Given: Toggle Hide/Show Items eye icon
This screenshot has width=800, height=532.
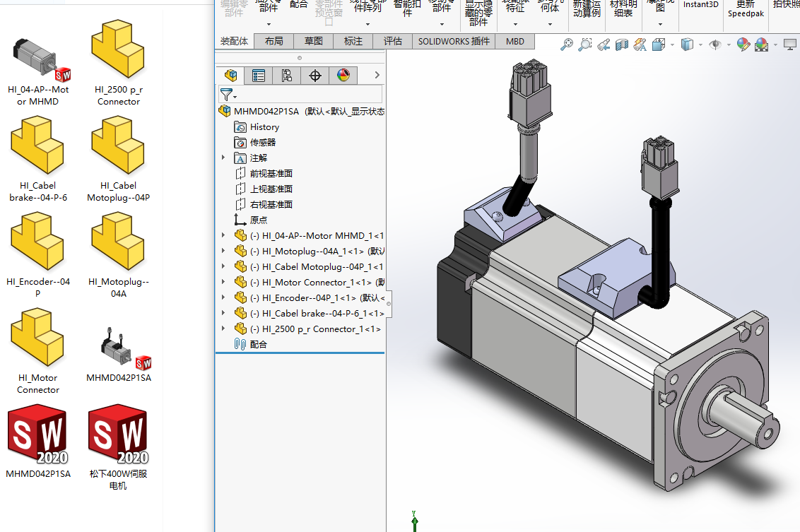Looking at the screenshot, I should pos(715,45).
